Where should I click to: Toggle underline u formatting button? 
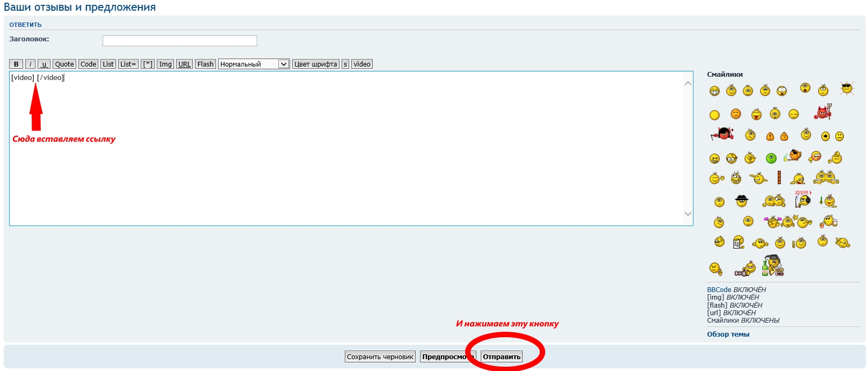click(x=44, y=64)
